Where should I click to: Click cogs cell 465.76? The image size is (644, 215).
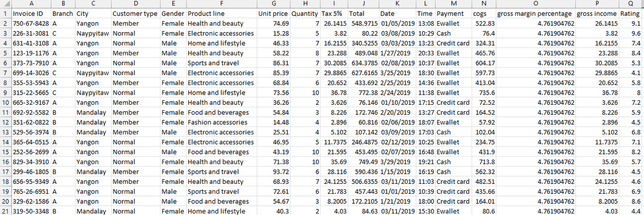point(484,53)
